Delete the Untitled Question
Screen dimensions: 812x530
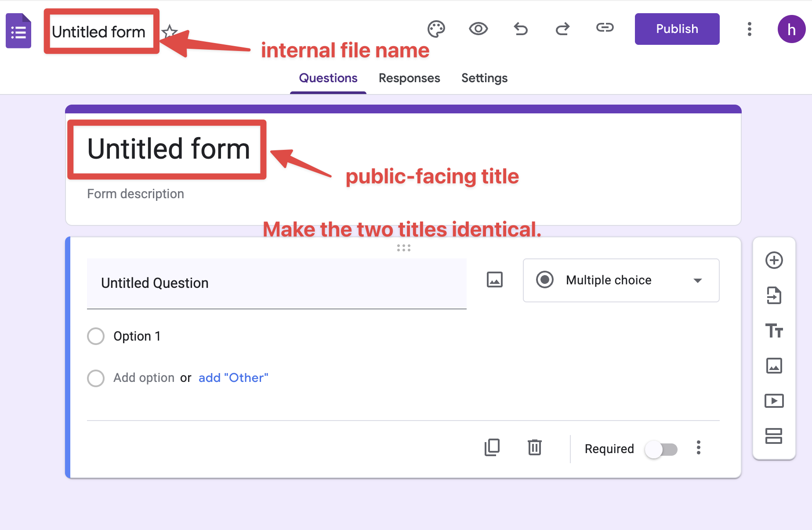(x=534, y=448)
